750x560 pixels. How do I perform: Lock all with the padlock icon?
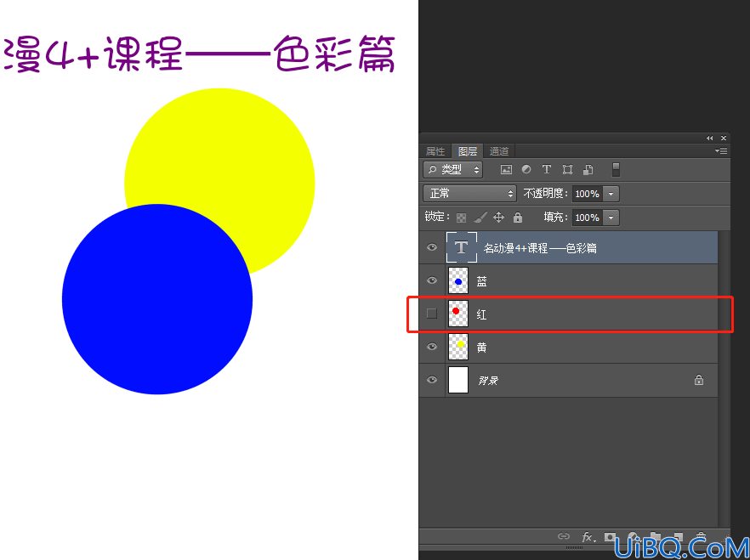click(x=518, y=218)
